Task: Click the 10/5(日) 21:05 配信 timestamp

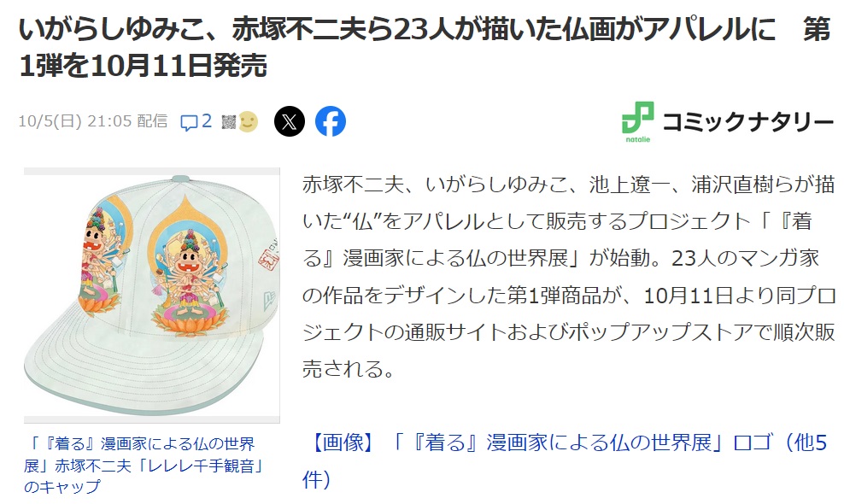Action: [x=93, y=121]
